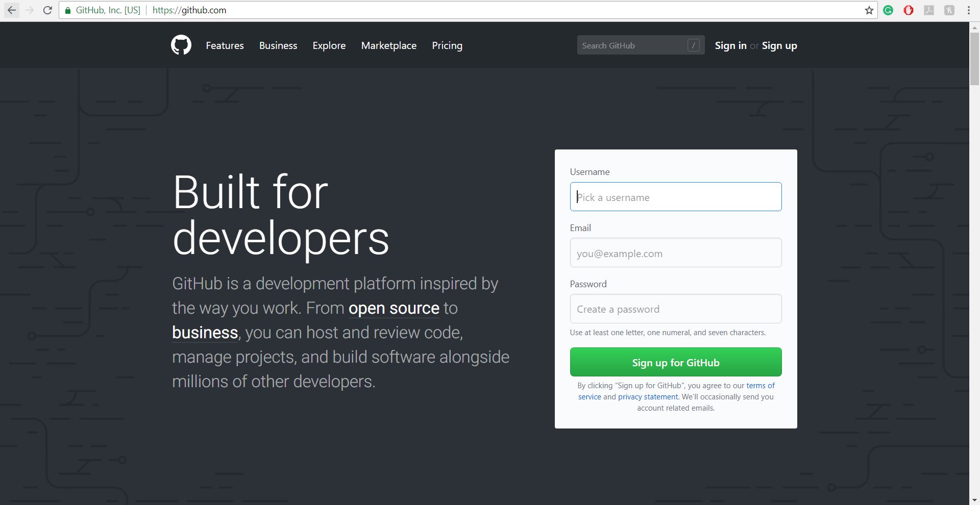Click the slash shortcut icon in search
The width and height of the screenshot is (980, 505).
[693, 45]
